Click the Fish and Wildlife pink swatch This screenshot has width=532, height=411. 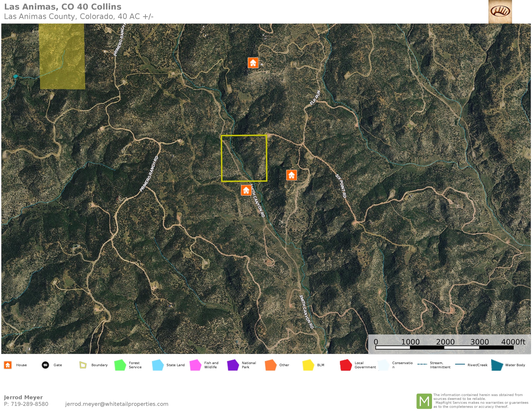pos(195,365)
